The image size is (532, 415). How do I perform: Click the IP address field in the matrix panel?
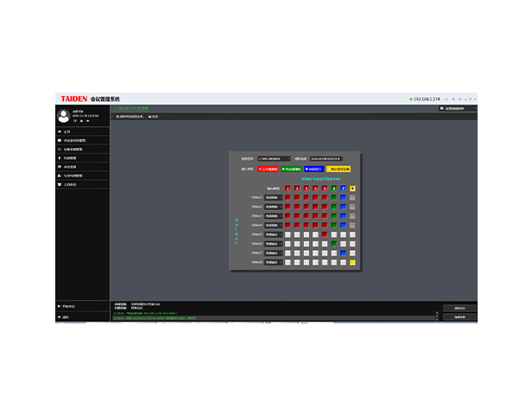coord(326,159)
